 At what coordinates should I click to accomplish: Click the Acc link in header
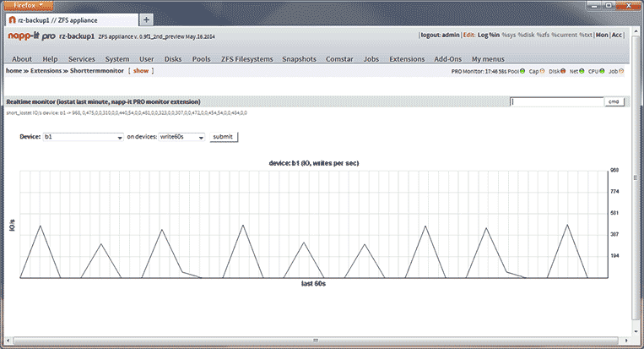(x=617, y=35)
